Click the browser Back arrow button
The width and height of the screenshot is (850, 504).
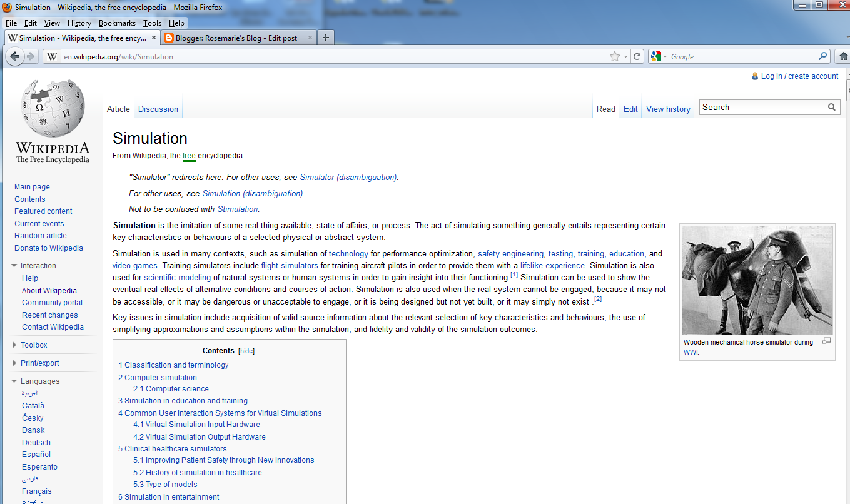(15, 56)
